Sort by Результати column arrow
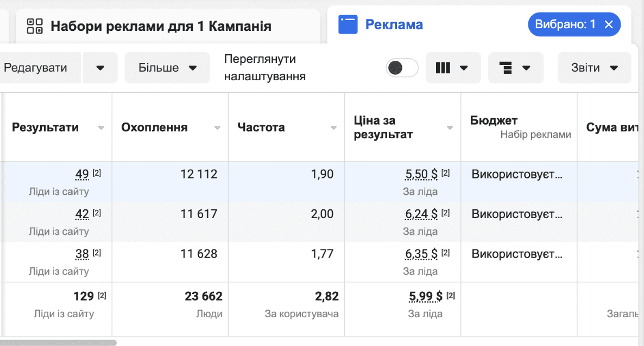 [101, 127]
